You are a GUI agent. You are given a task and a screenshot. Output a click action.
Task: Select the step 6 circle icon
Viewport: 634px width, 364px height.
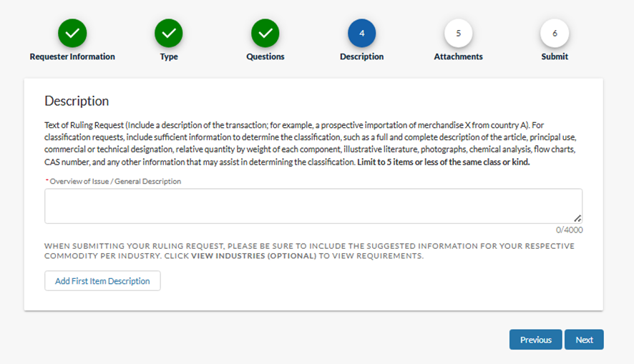click(555, 33)
